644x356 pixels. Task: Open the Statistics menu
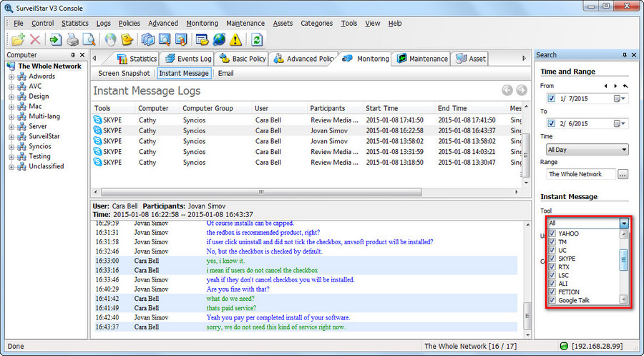(74, 24)
